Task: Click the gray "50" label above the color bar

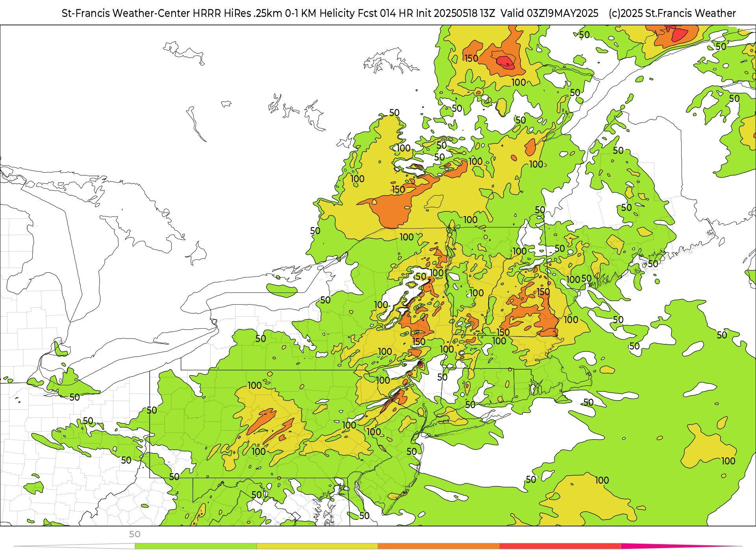Action: pos(135,534)
